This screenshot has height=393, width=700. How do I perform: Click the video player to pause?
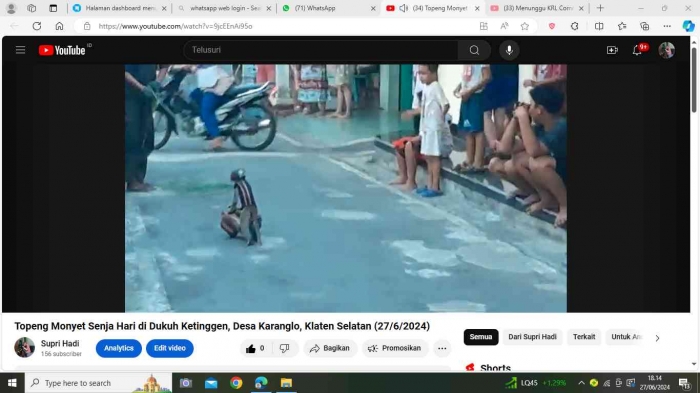(x=346, y=188)
